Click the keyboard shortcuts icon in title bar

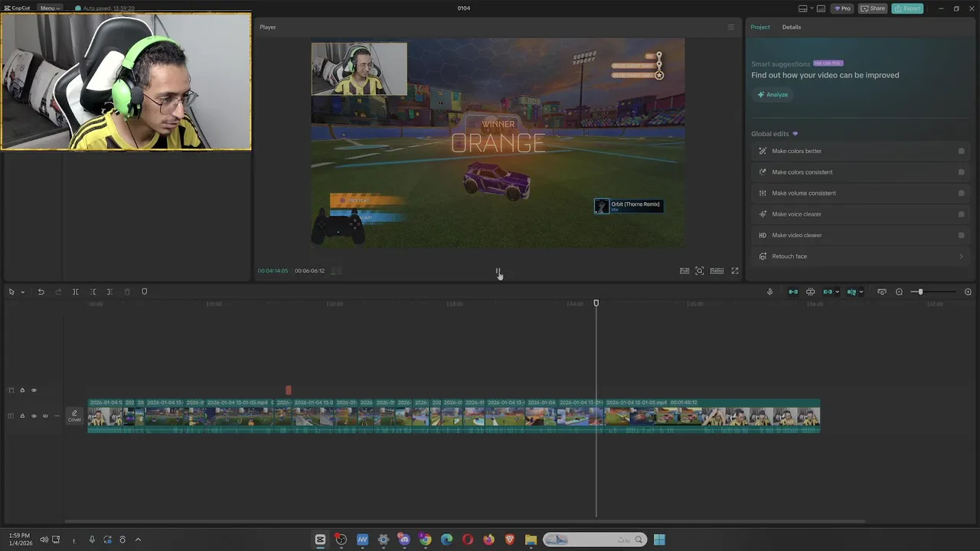pos(821,8)
